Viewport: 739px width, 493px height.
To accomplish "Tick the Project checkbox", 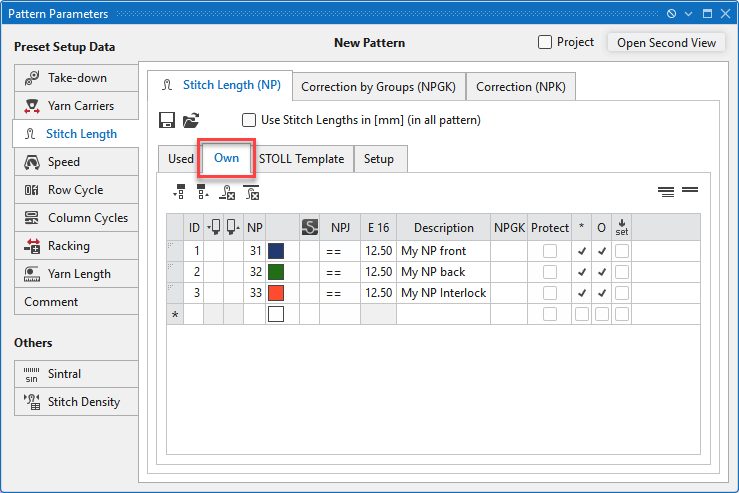I will (545, 42).
